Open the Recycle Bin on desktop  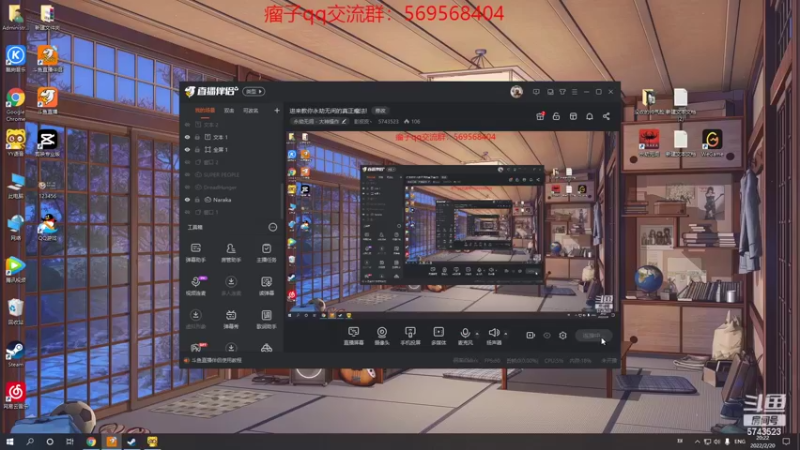[16, 311]
